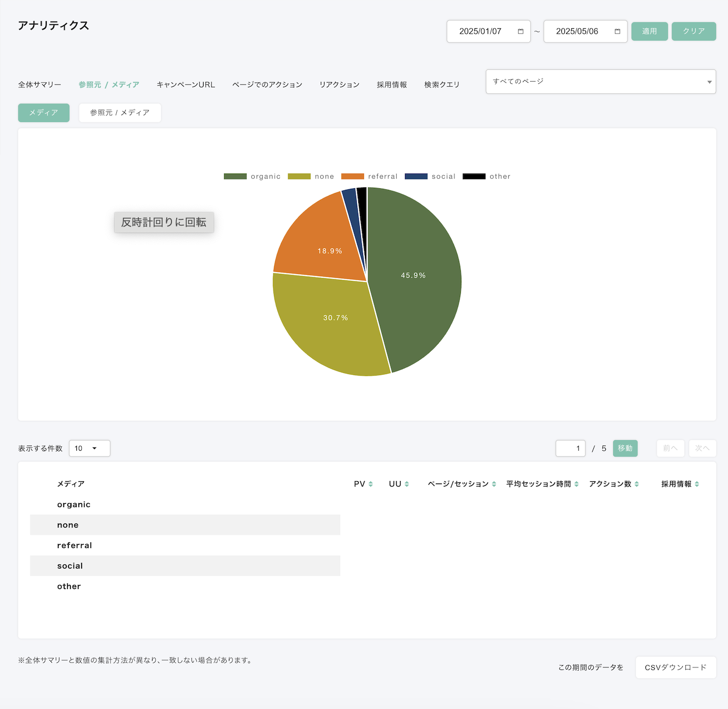
Task: Sort by 平均セッション時間 arrows
Action: tap(577, 484)
